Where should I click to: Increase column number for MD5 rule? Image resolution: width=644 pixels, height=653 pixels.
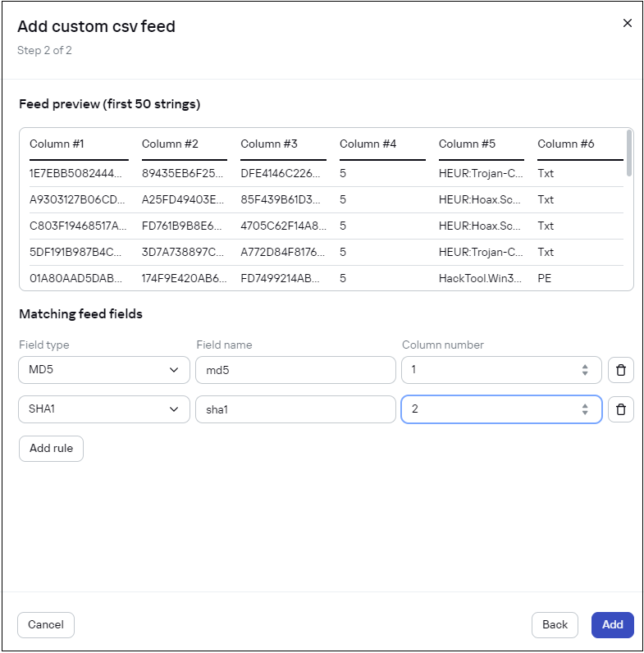(585, 367)
